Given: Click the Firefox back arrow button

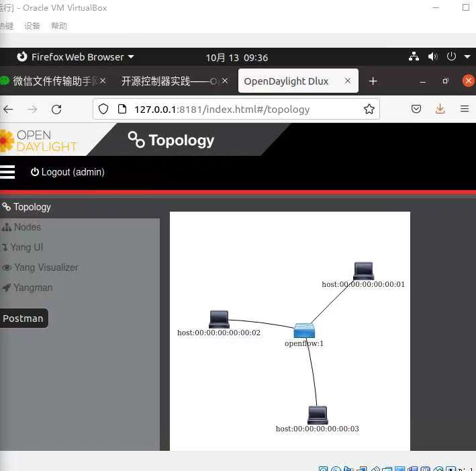Looking at the screenshot, I should (x=8, y=109).
